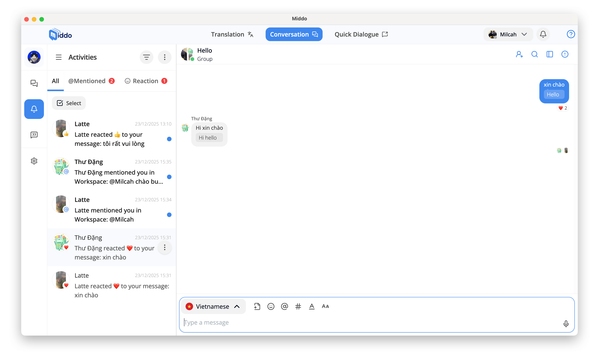Open search in conversation header
This screenshot has width=599, height=364.
[x=534, y=54]
